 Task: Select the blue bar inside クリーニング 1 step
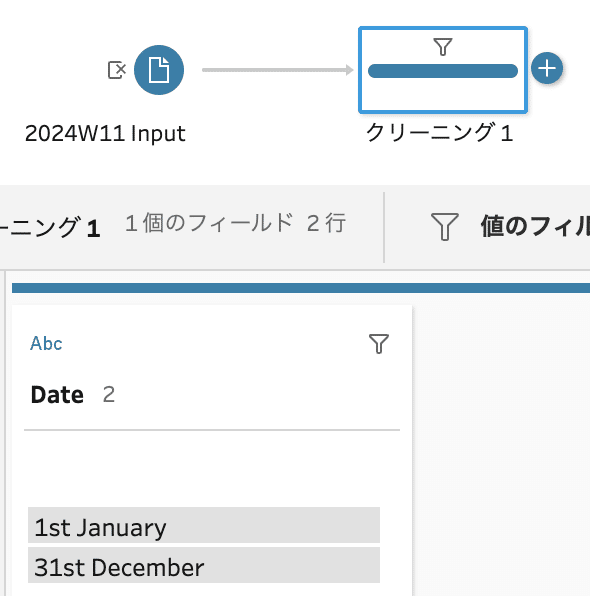443,71
